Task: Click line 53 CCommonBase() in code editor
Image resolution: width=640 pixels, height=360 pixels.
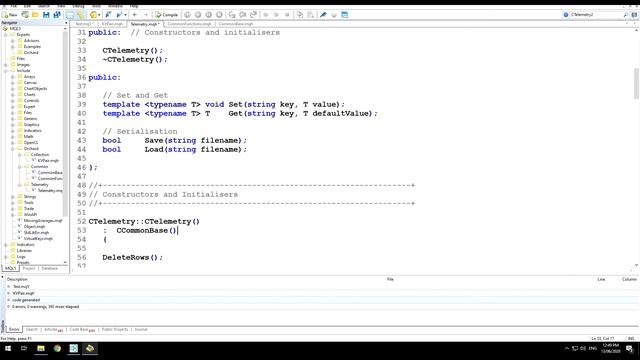Action: point(147,231)
